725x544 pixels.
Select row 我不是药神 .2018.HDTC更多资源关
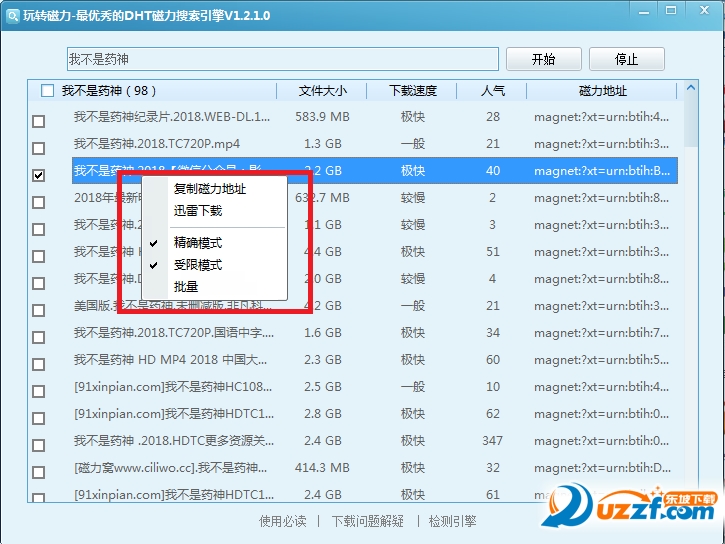[x=174, y=441]
